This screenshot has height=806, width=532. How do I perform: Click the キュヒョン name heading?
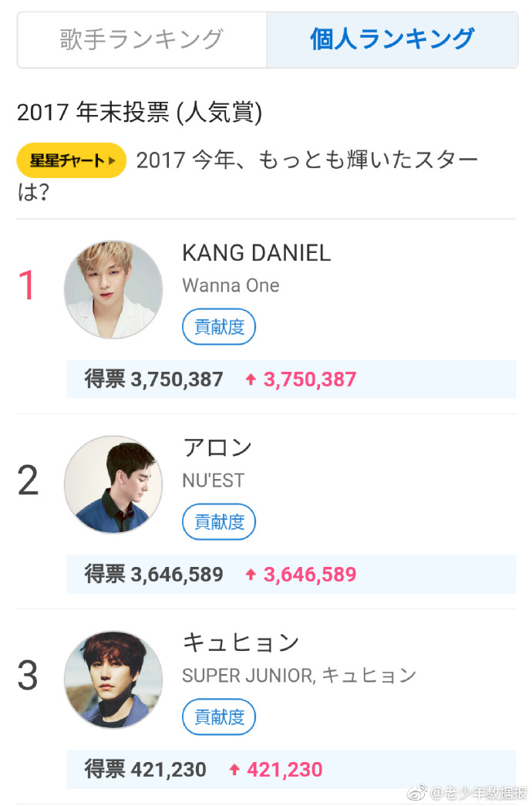point(240,643)
